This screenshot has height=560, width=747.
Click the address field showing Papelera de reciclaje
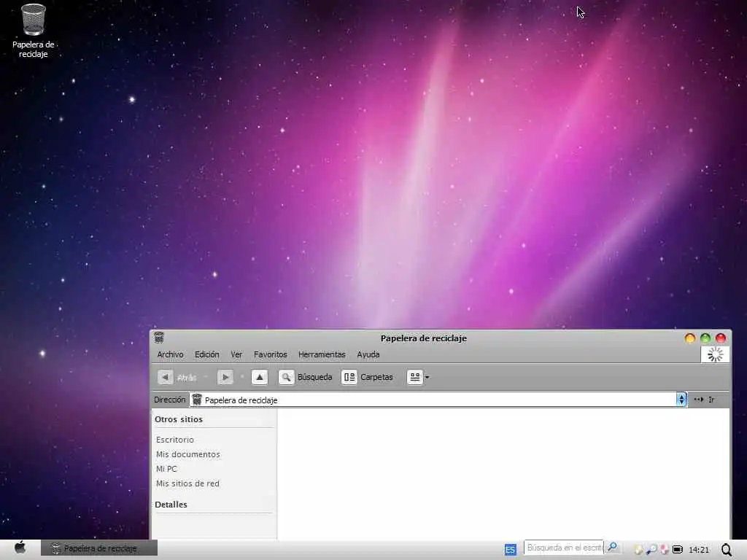(x=433, y=400)
